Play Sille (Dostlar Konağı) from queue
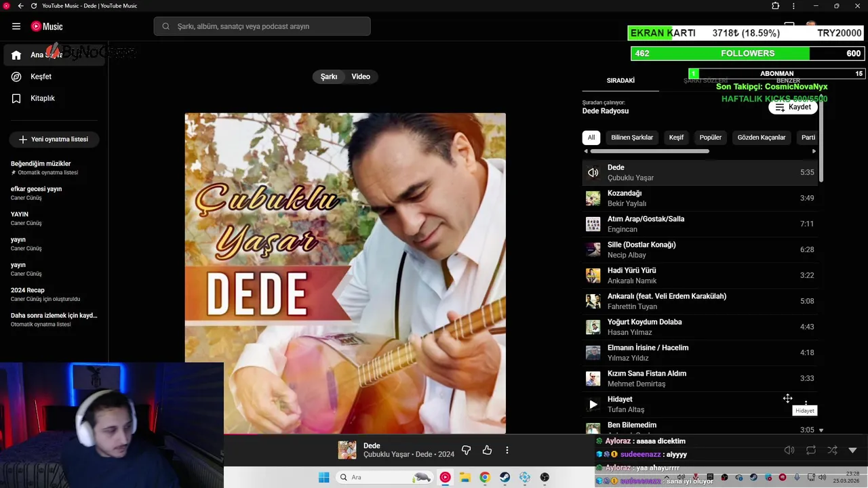Viewport: 868px width, 488px height. coord(700,249)
